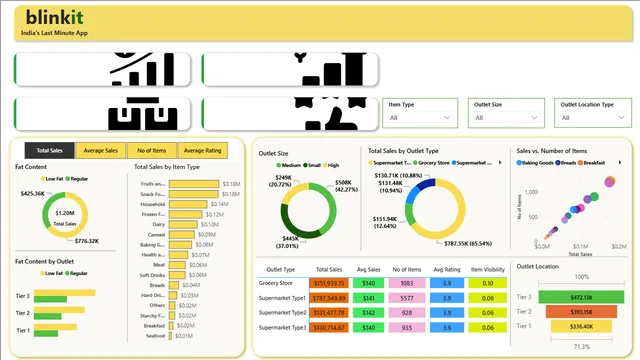Sort table by No of Items column header
The width and height of the screenshot is (640, 360).
407,269
